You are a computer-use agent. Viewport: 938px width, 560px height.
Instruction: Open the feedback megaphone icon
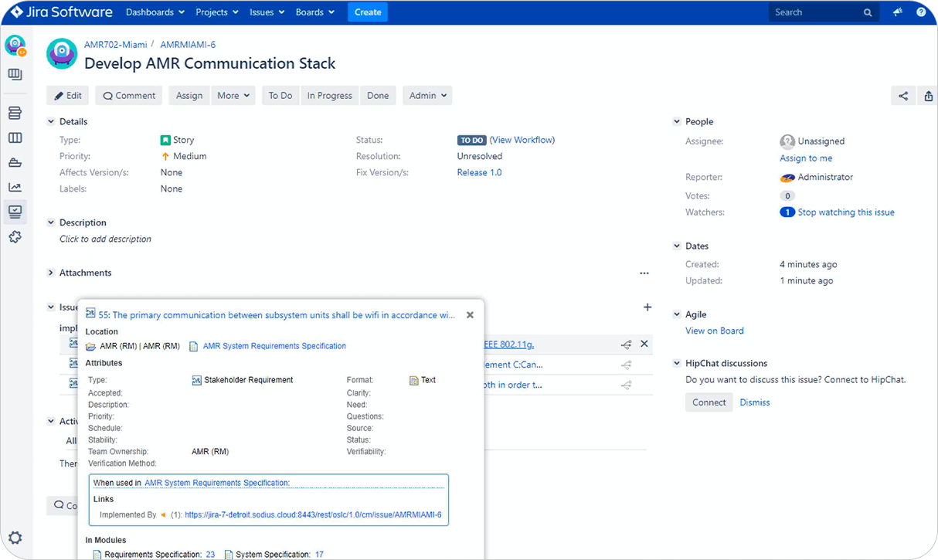(898, 12)
